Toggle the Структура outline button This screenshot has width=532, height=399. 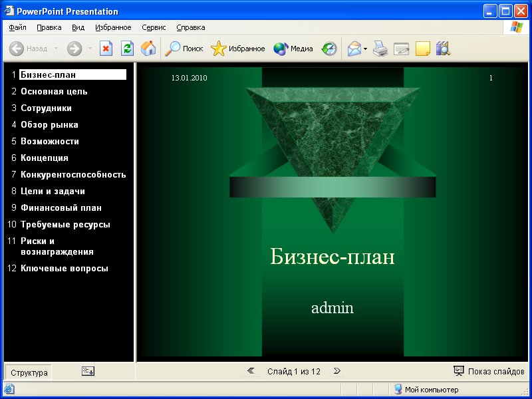tap(29, 372)
